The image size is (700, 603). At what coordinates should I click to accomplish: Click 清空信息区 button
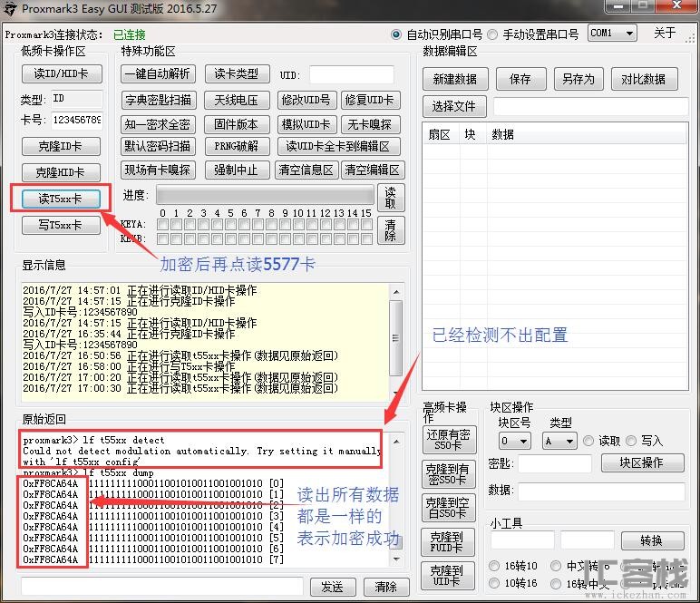click(x=306, y=170)
